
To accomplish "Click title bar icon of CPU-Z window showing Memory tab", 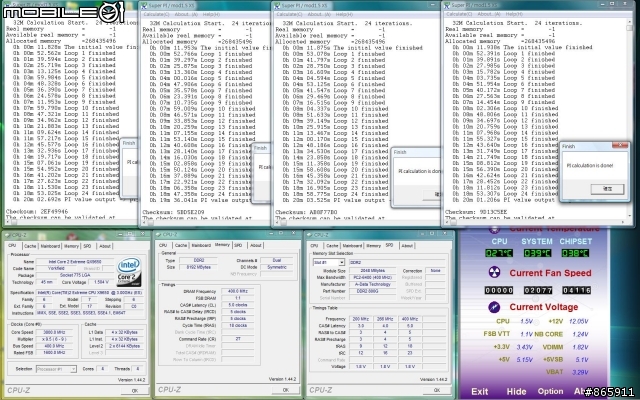I will [x=158, y=235].
